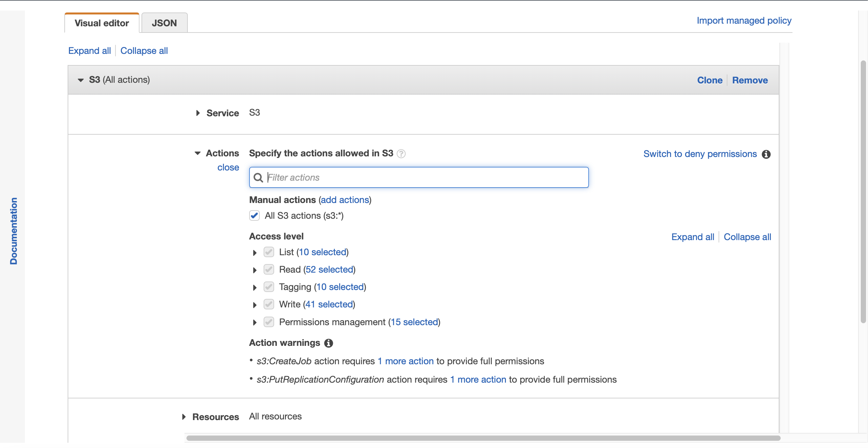Open the Documentation side panel tab

point(13,231)
